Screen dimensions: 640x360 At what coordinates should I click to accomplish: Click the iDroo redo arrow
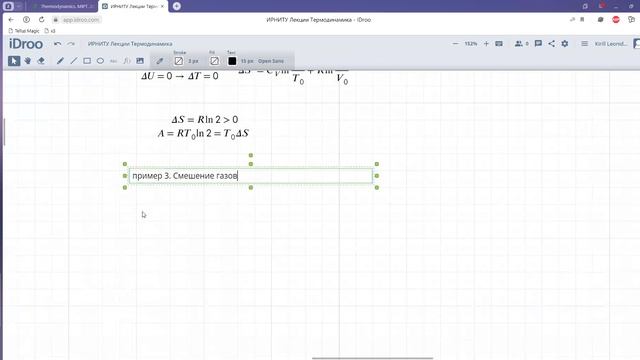(71, 44)
